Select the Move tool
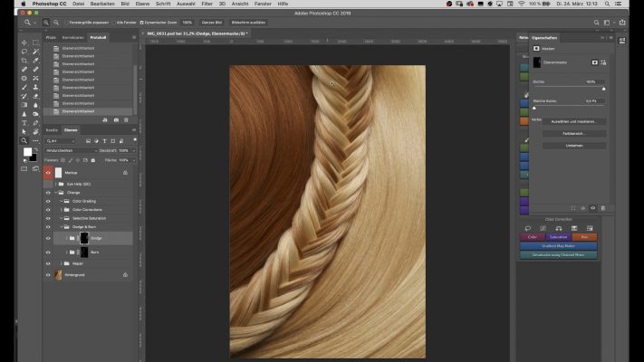644x362 pixels. (x=24, y=43)
